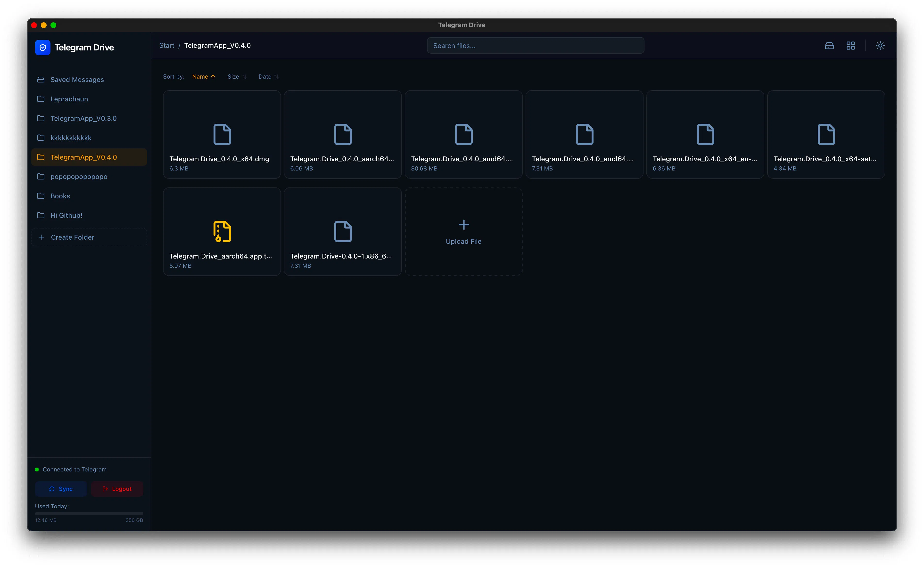Click the "250 GB" limit value
The height and width of the screenshot is (567, 924).
tap(134, 520)
